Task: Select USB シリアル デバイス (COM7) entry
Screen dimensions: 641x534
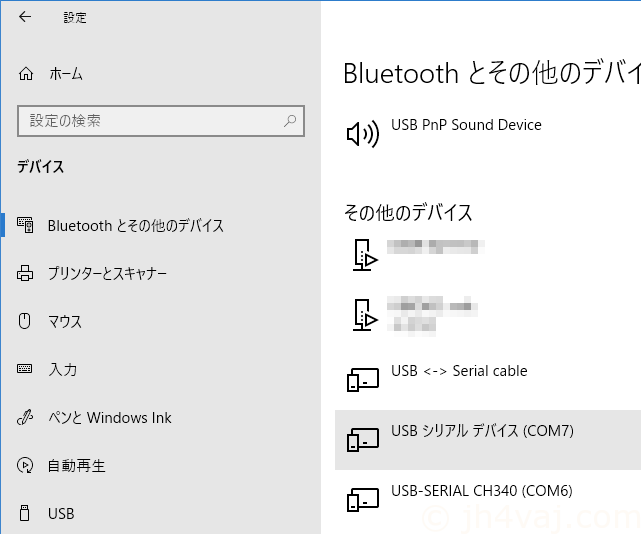Action: [488, 440]
